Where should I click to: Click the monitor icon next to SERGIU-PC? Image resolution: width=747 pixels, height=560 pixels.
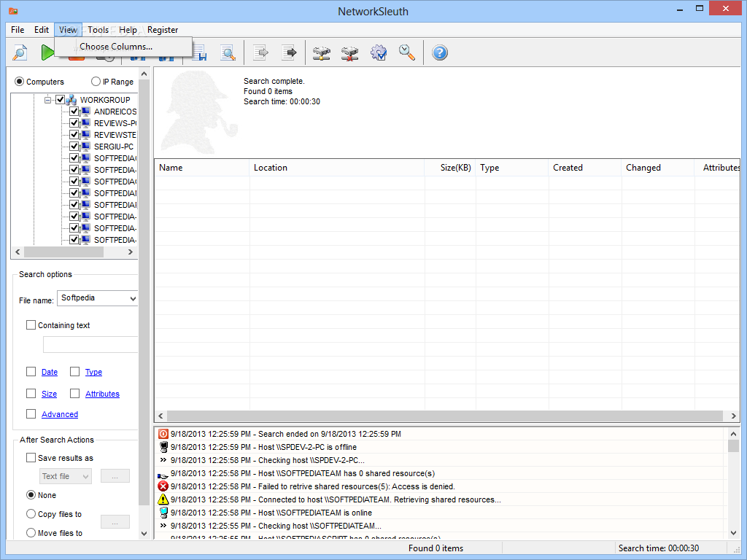[x=86, y=146]
